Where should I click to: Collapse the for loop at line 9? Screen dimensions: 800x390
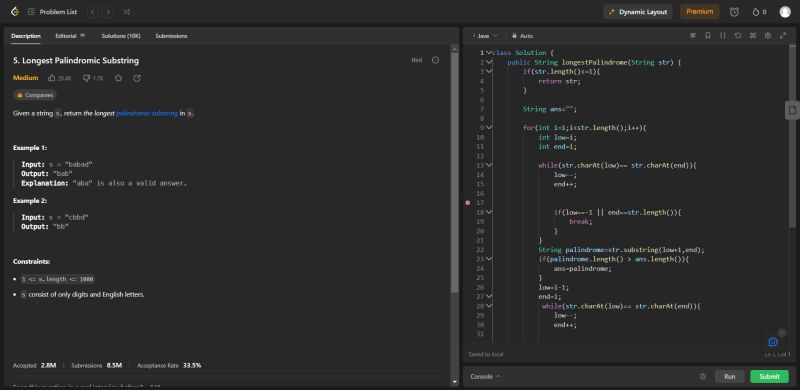pyautogui.click(x=489, y=128)
